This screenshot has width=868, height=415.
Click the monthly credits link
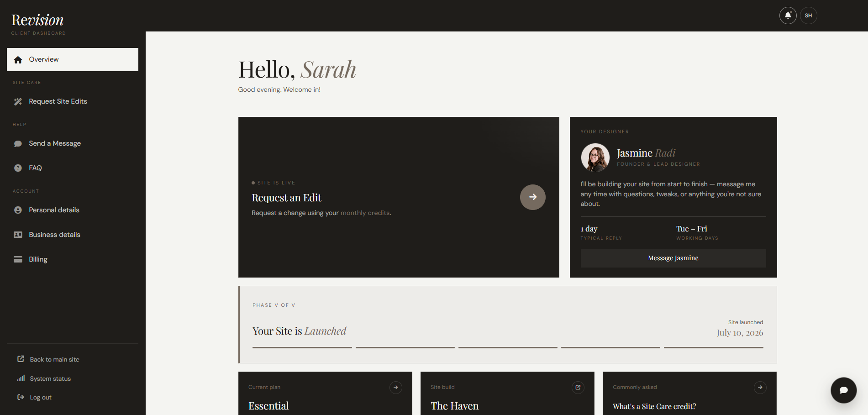point(365,213)
